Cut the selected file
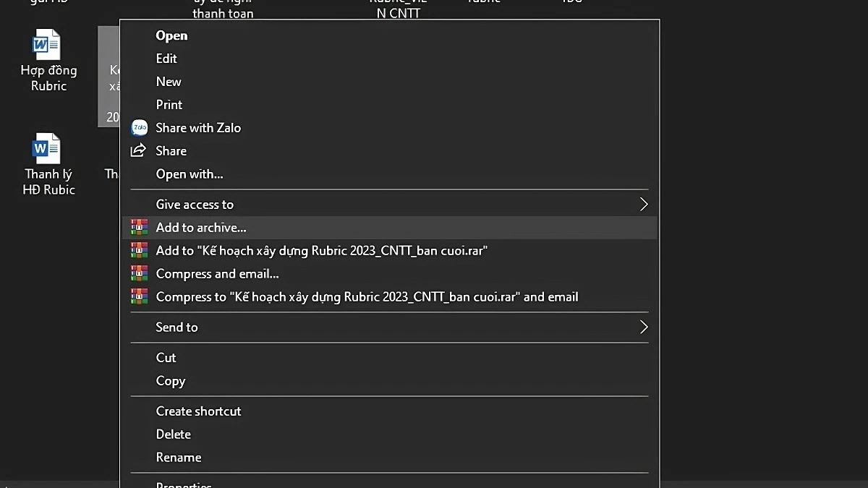The width and height of the screenshot is (868, 488). (x=166, y=358)
